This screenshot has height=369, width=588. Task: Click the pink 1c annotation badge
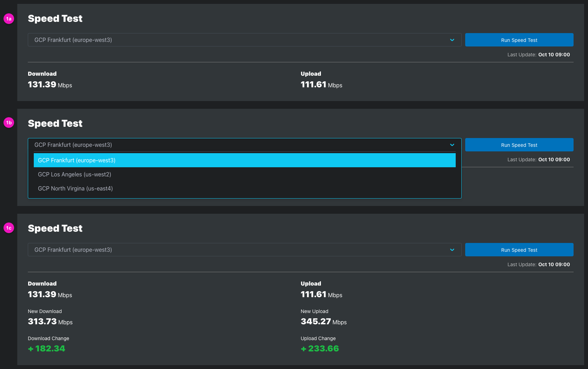click(x=9, y=228)
